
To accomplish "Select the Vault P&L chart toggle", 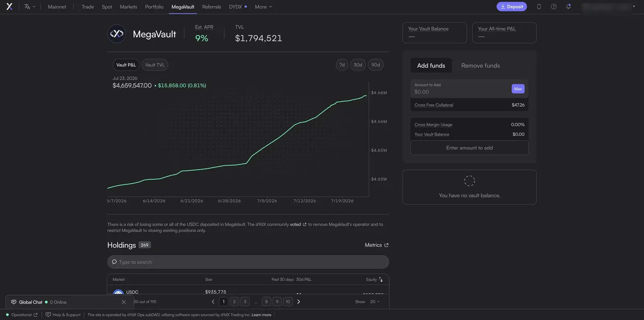I will click(x=126, y=65).
